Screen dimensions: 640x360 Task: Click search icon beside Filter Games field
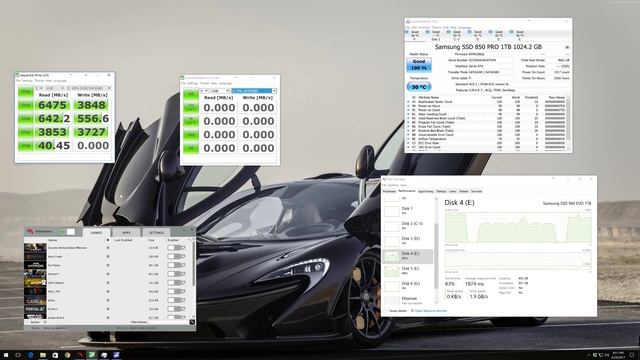[x=192, y=322]
